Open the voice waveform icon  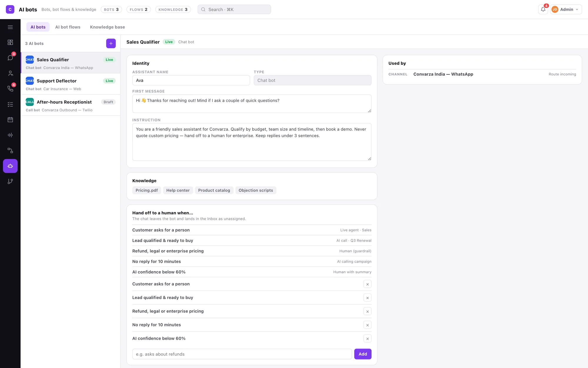10,135
